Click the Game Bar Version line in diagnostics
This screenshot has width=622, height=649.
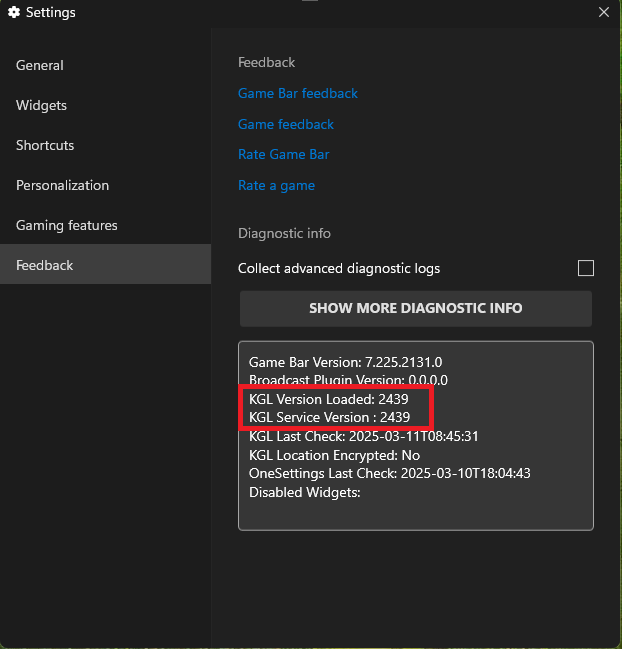345,362
